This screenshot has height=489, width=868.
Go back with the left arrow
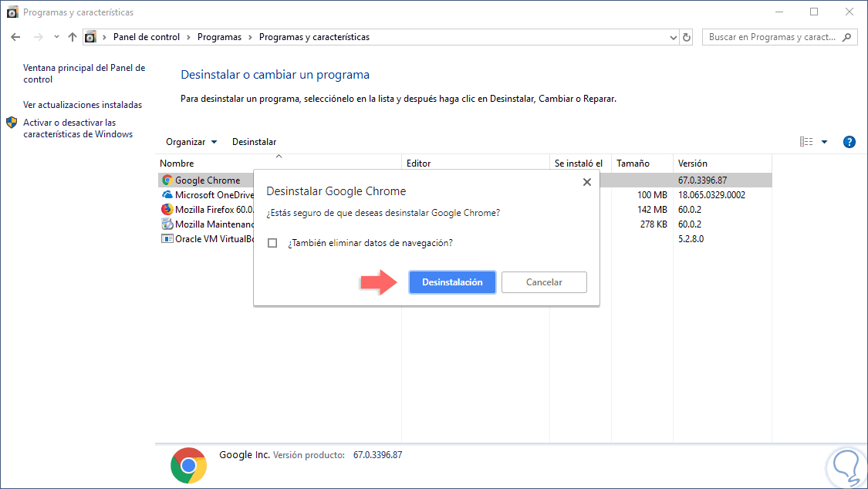15,37
